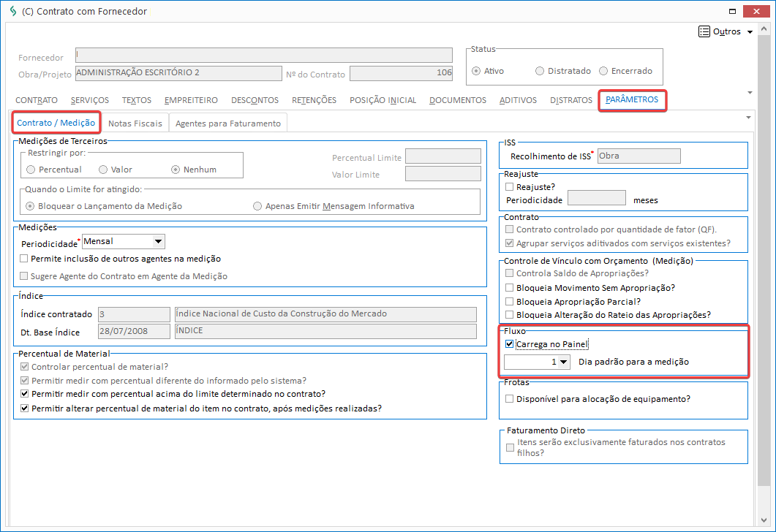Expand the Dia padrão para a medição dropdown
The width and height of the screenshot is (776, 532).
pyautogui.click(x=563, y=362)
